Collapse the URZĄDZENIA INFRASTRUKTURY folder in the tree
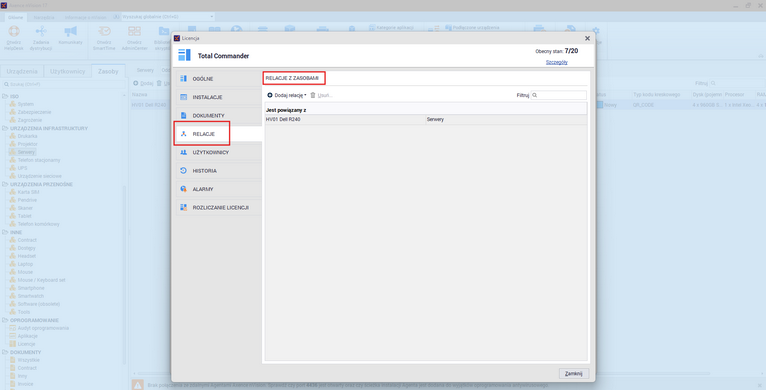This screenshot has width=766, height=390. click(x=5, y=129)
